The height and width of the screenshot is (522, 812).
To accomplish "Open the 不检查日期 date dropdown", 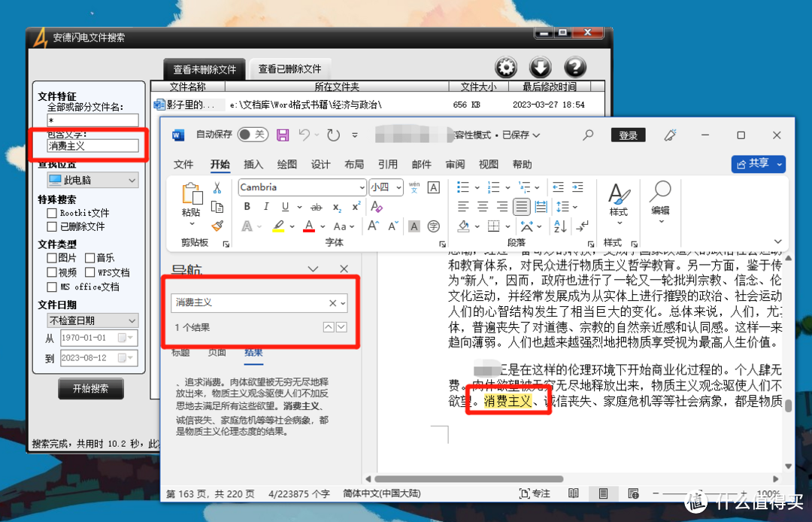I will (x=92, y=320).
